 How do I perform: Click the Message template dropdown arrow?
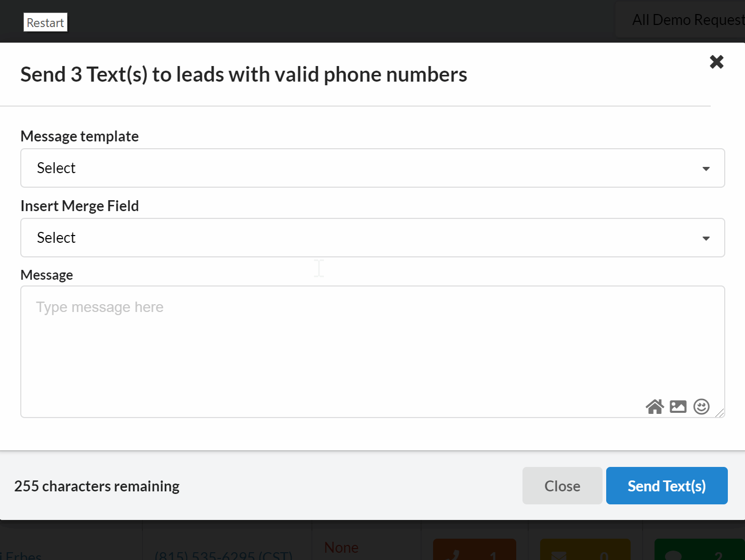(x=705, y=168)
